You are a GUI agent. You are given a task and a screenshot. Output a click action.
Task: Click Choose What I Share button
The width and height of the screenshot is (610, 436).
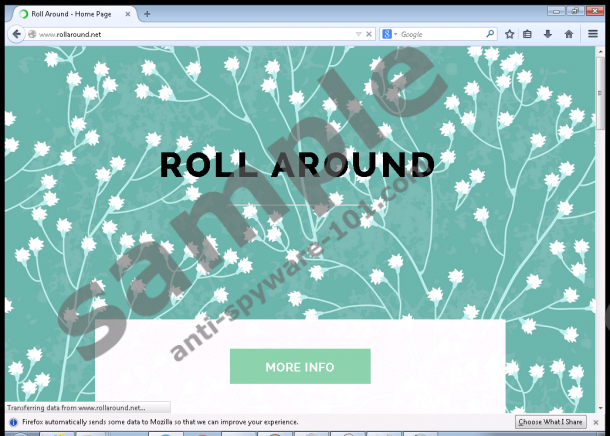pos(549,422)
